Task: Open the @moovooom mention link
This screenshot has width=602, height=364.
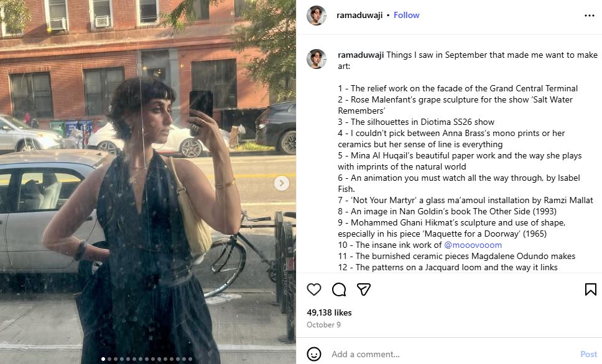Action: tap(473, 245)
